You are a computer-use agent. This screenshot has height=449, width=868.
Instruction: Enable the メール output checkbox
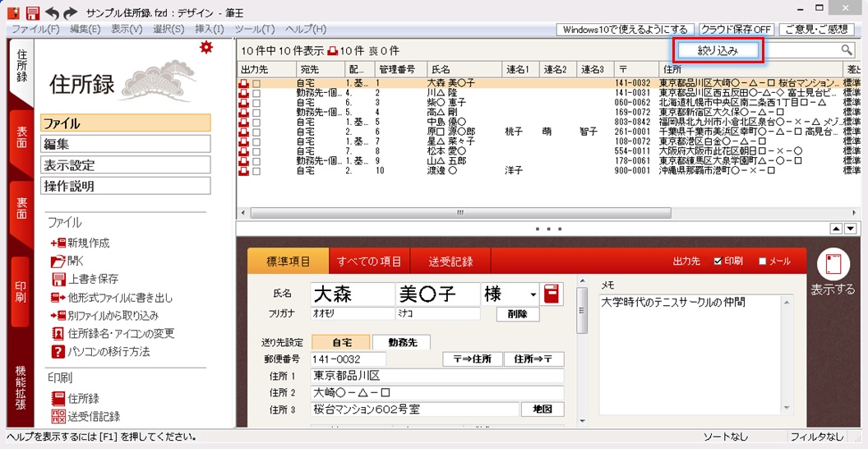pos(762,262)
